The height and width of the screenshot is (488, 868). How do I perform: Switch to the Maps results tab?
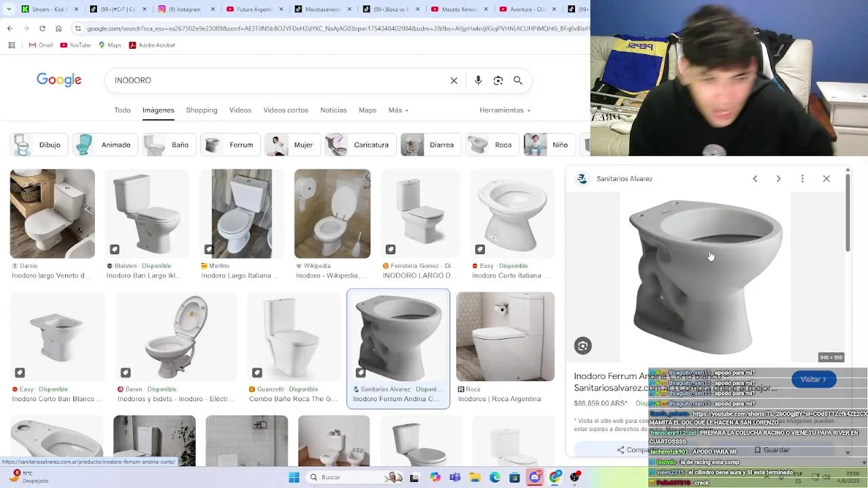click(368, 110)
